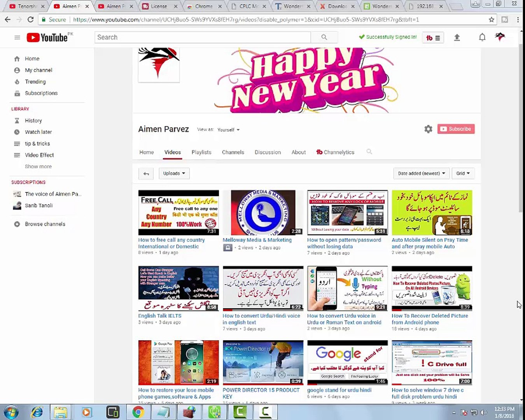
Task: Open the 'google stand for' video thumbnail
Action: (348, 363)
